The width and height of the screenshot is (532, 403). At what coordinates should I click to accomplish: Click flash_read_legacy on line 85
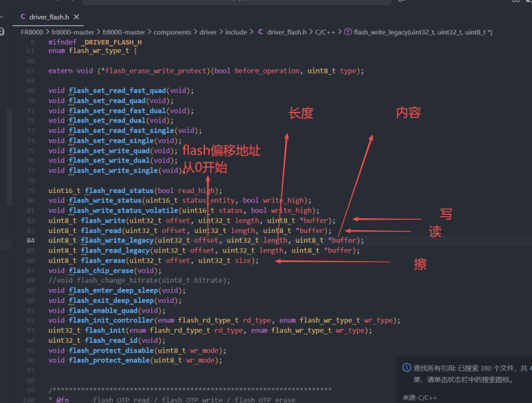[x=115, y=250]
